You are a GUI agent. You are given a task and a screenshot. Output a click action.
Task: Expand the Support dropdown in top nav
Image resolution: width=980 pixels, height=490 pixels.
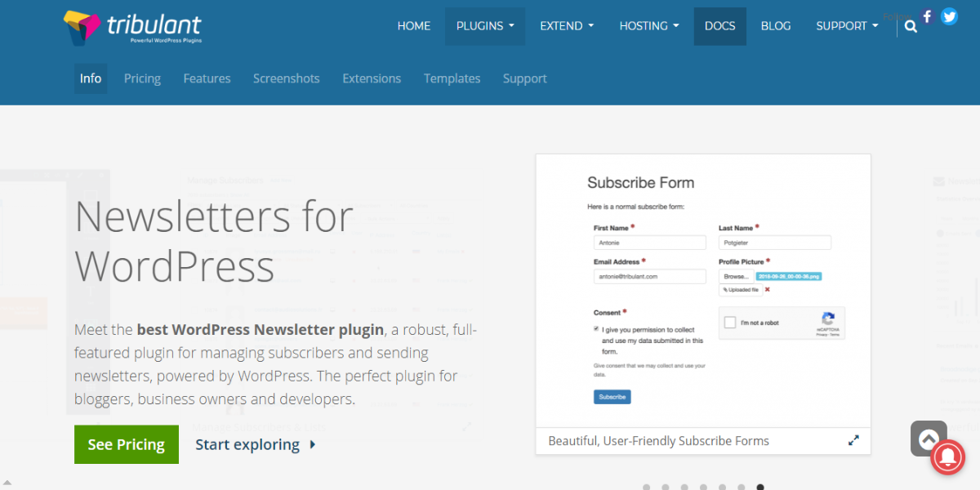[847, 26]
